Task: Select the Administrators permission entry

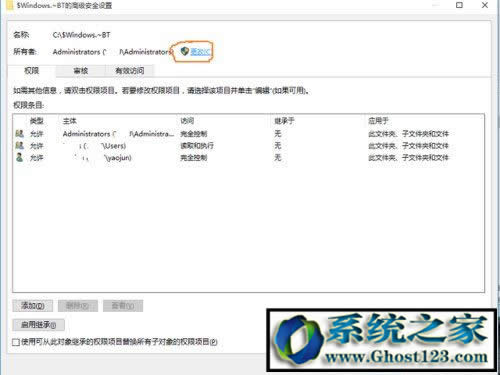Action: point(248,134)
